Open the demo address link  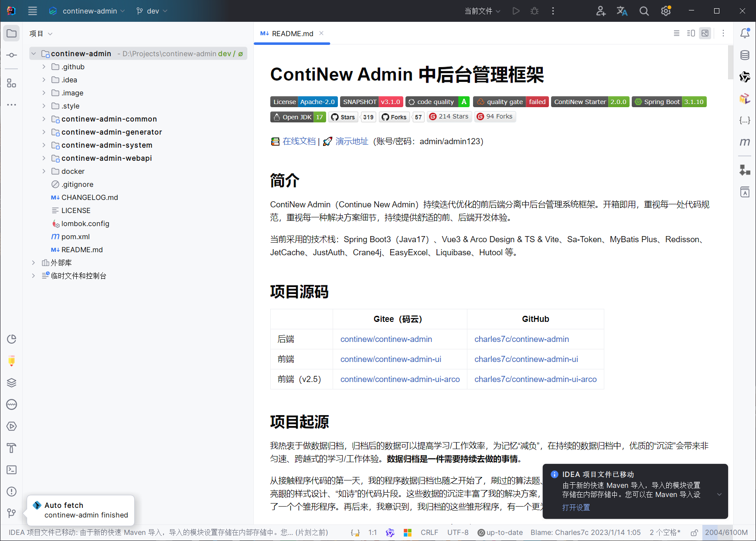[x=352, y=141]
